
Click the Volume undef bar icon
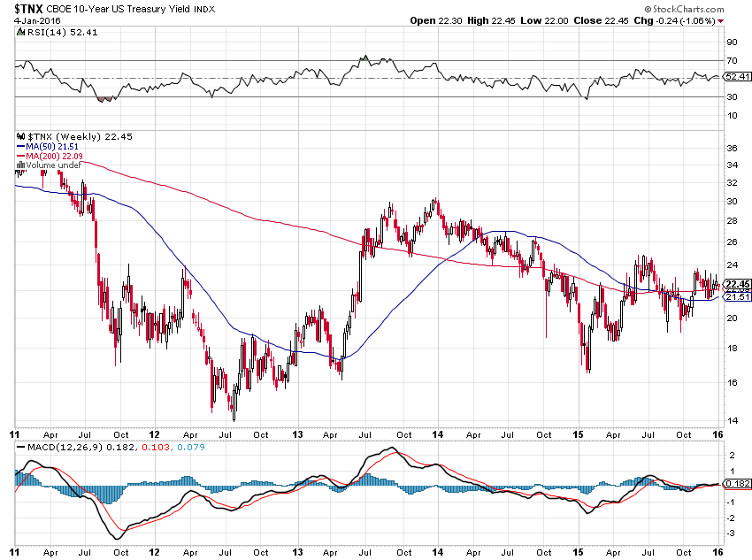pos(20,165)
